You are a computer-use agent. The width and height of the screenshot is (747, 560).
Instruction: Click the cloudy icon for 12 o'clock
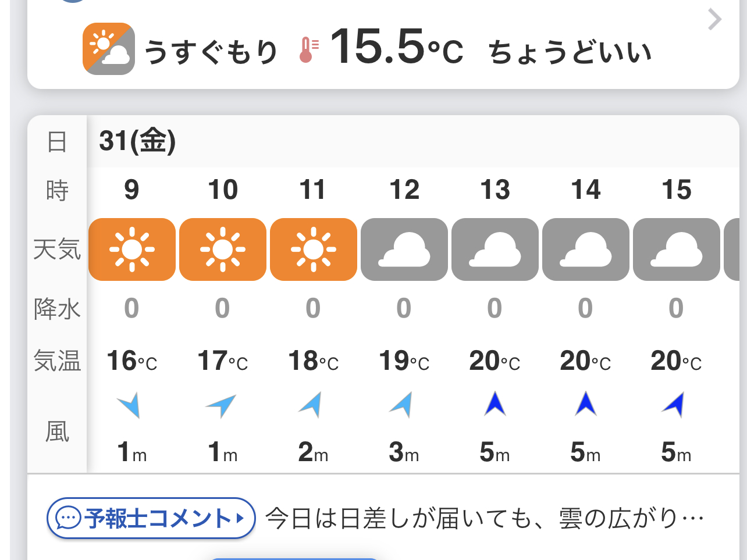pos(404,249)
